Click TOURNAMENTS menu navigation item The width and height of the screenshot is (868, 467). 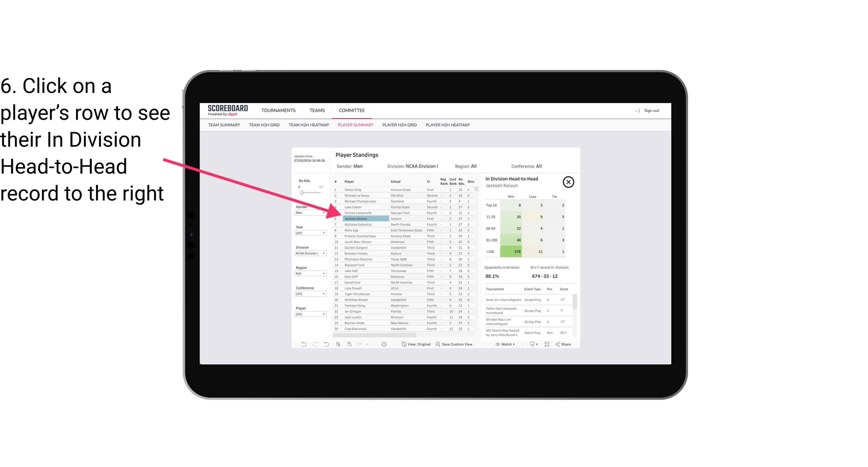tap(278, 110)
